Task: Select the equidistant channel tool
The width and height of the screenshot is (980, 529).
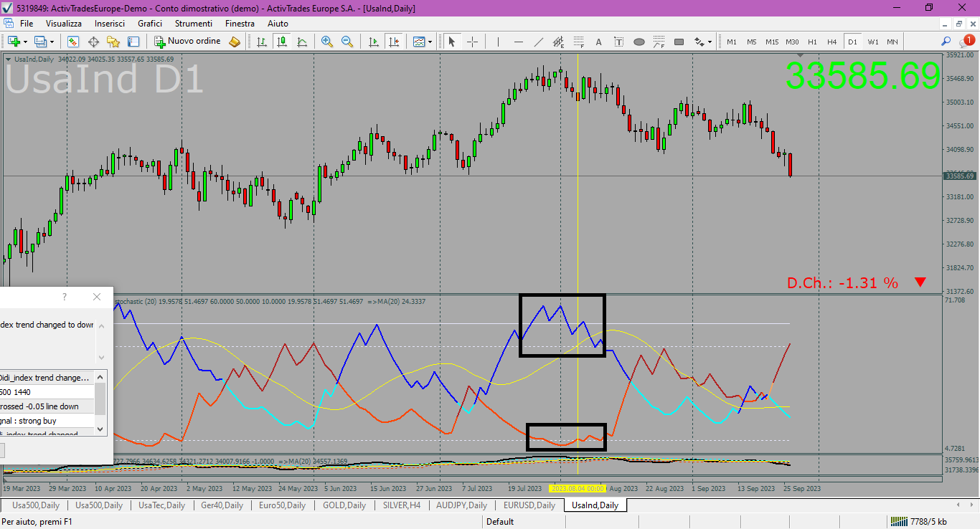Action: point(558,42)
